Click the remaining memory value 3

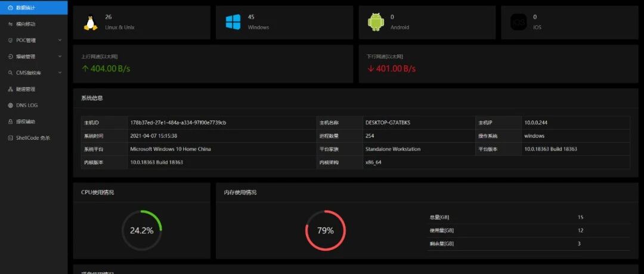point(579,244)
